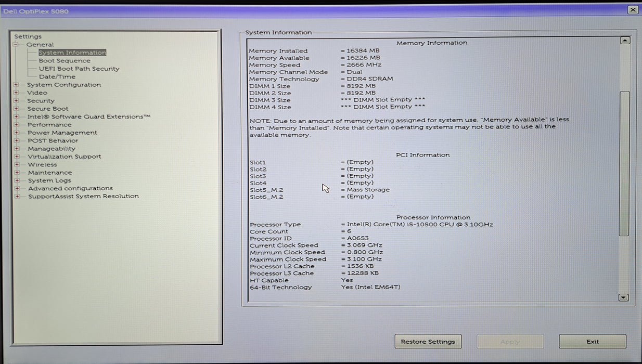Select the Maintenance category label
The height and width of the screenshot is (364, 642).
(50, 173)
